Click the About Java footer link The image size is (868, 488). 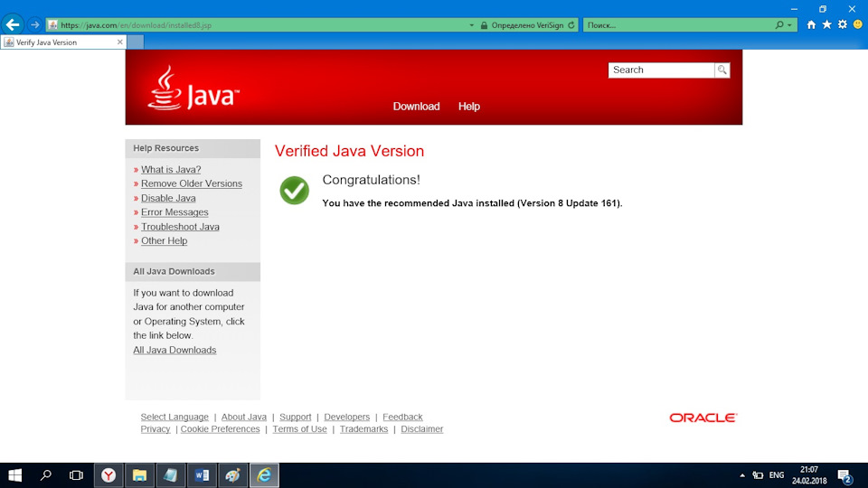point(243,418)
